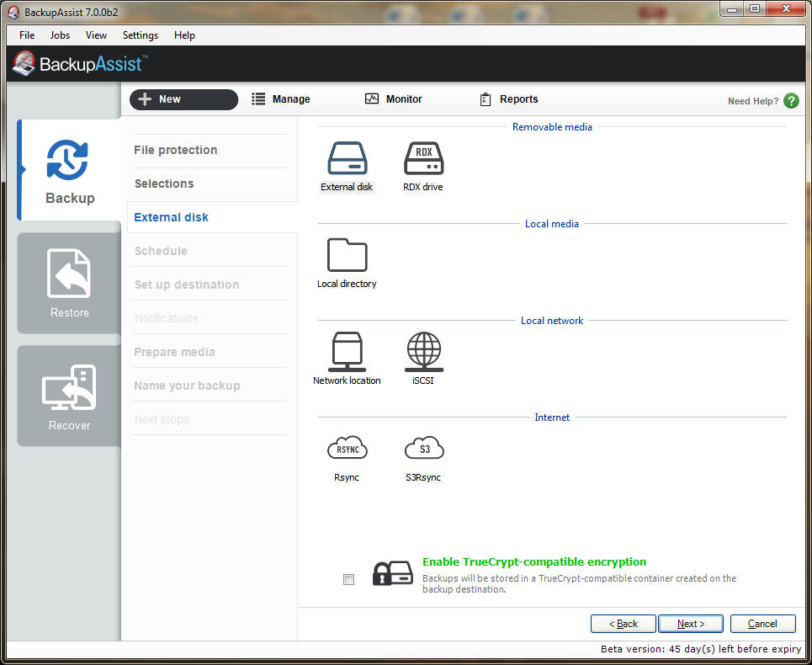Click the Next button
The width and height of the screenshot is (812, 665).
(x=691, y=624)
